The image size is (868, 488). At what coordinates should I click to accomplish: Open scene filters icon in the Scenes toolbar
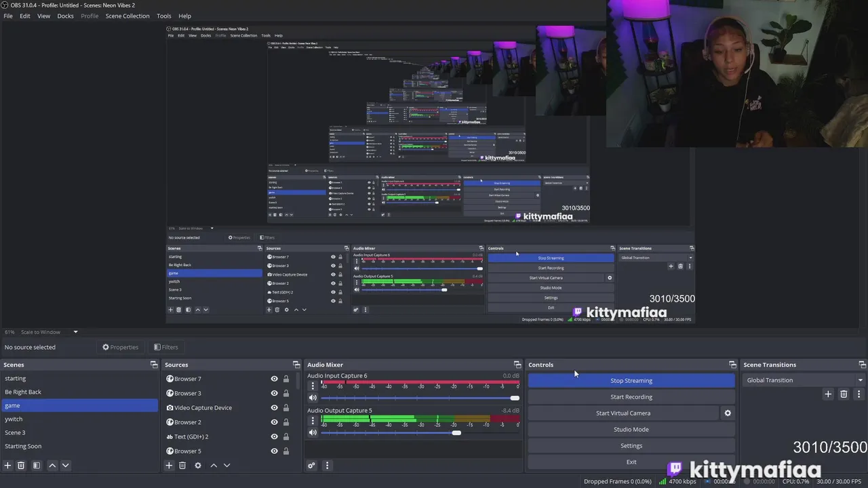point(37,466)
